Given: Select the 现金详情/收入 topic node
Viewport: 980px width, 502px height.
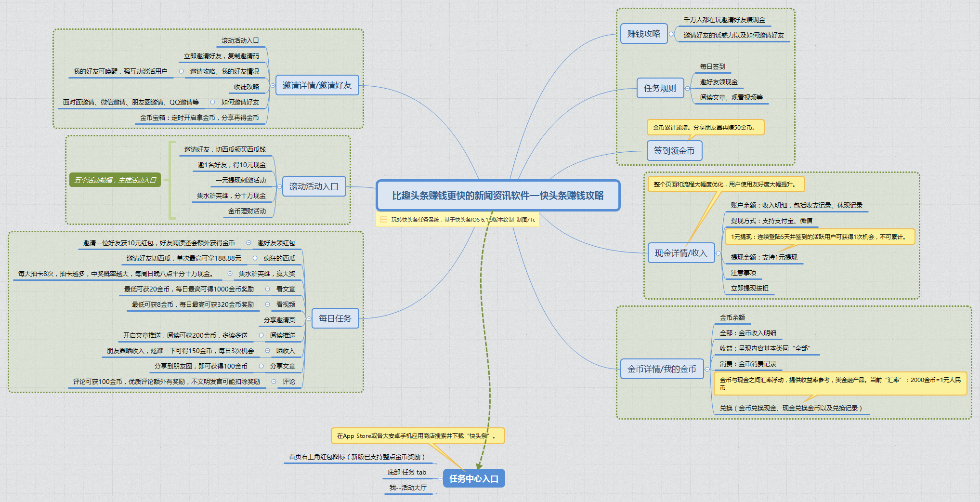Looking at the screenshot, I should click(x=681, y=253).
